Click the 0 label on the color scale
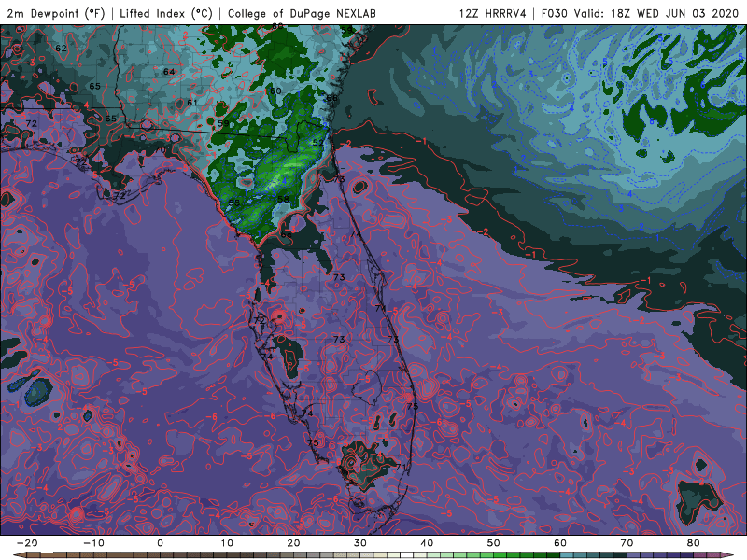 [160, 543]
